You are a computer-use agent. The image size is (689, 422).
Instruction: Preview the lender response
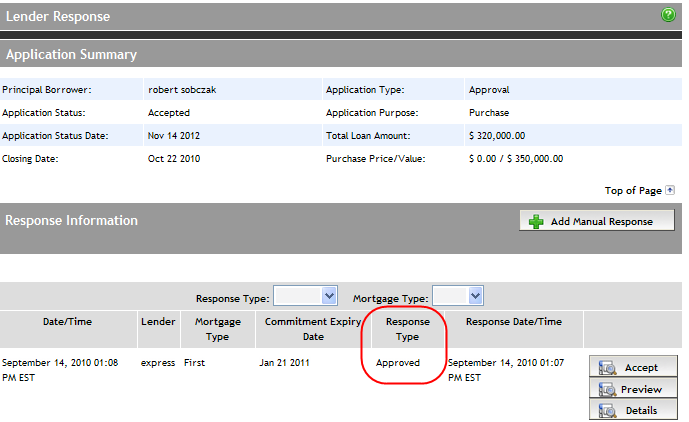point(633,389)
